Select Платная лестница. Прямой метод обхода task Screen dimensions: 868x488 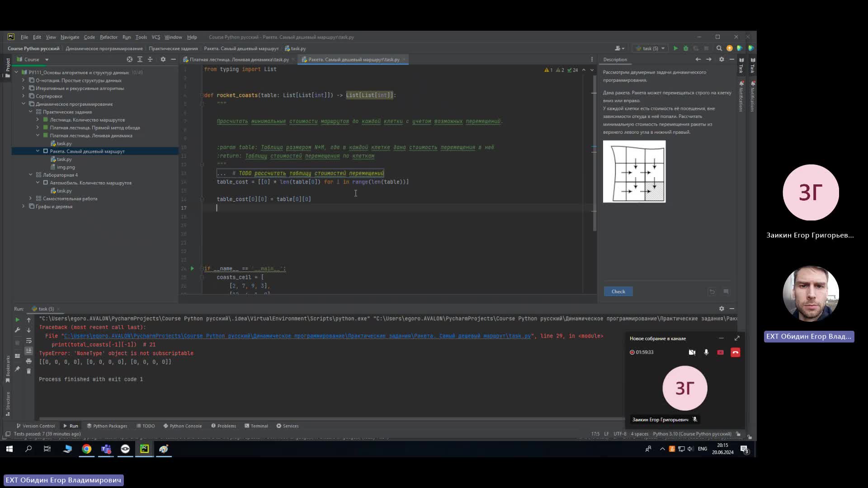[x=94, y=128]
